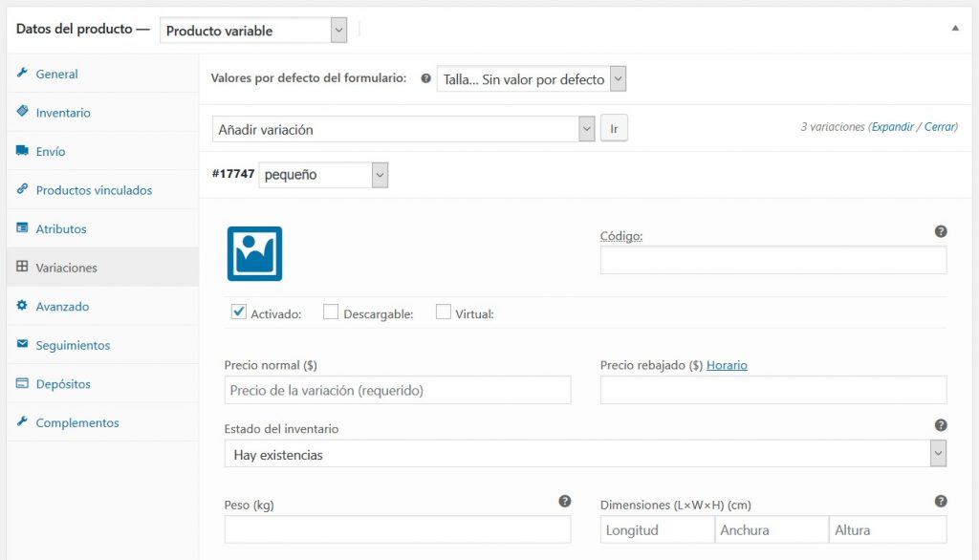979x560 pixels.
Task: Open the Producto variable type dropdown
Action: click(x=253, y=31)
